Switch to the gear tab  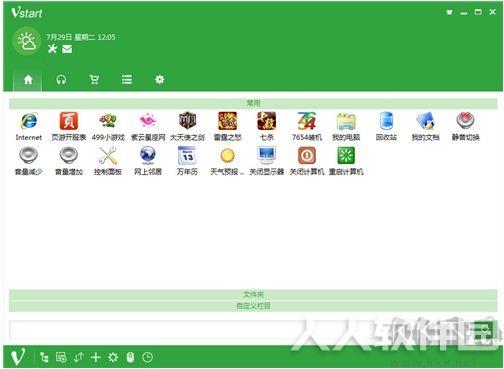pyautogui.click(x=160, y=80)
